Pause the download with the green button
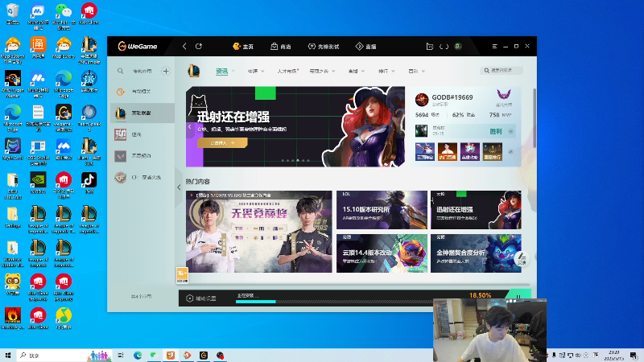Viewport: 644px width, 362px height. click(x=518, y=295)
